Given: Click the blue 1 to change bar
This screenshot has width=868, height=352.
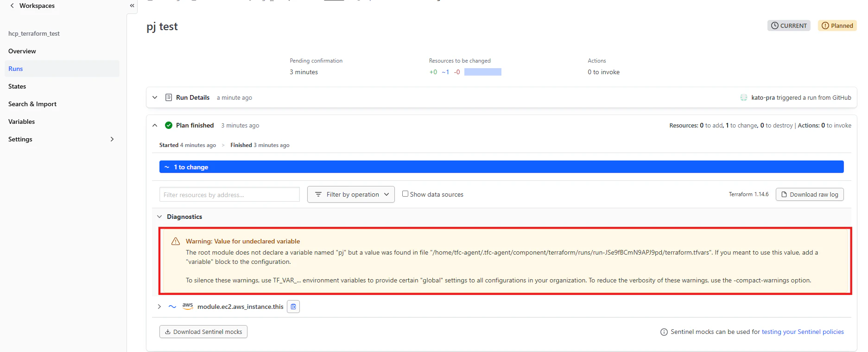Looking at the screenshot, I should (x=501, y=167).
